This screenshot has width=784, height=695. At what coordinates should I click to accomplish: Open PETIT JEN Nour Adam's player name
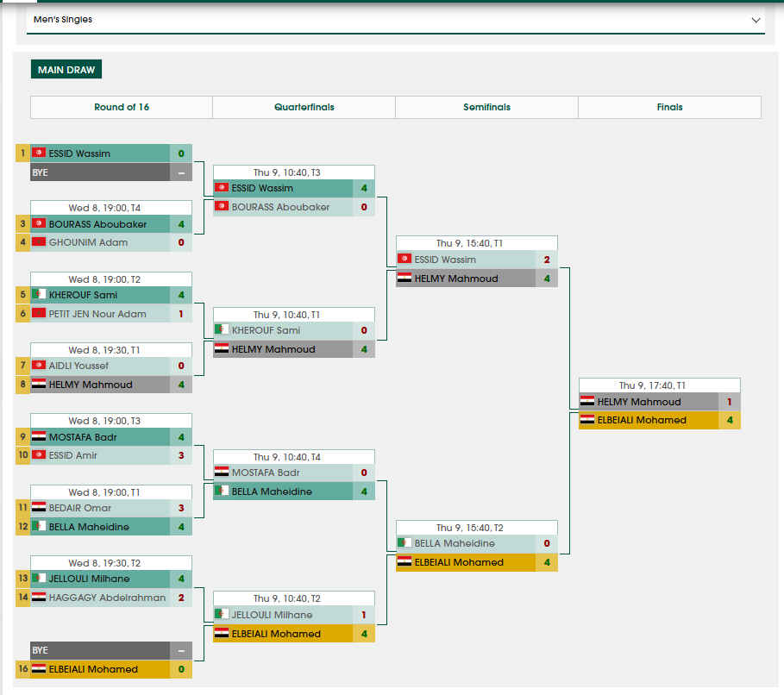pyautogui.click(x=97, y=314)
